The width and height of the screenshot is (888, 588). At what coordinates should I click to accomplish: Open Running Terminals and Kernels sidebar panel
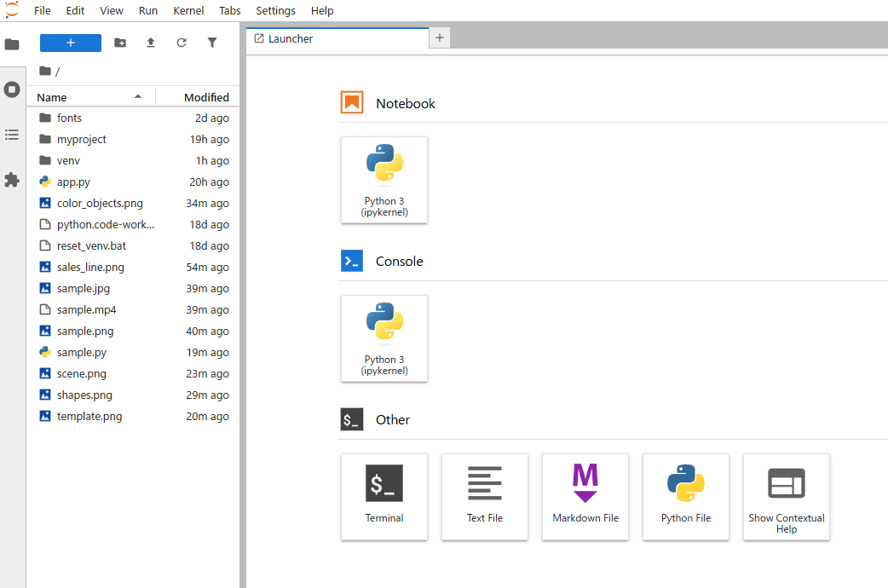(12, 89)
